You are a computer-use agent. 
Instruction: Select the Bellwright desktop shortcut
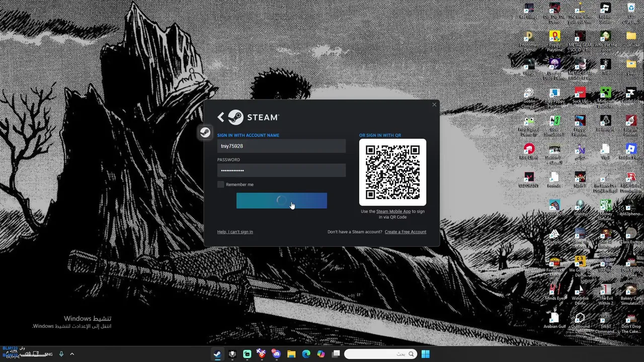click(605, 124)
